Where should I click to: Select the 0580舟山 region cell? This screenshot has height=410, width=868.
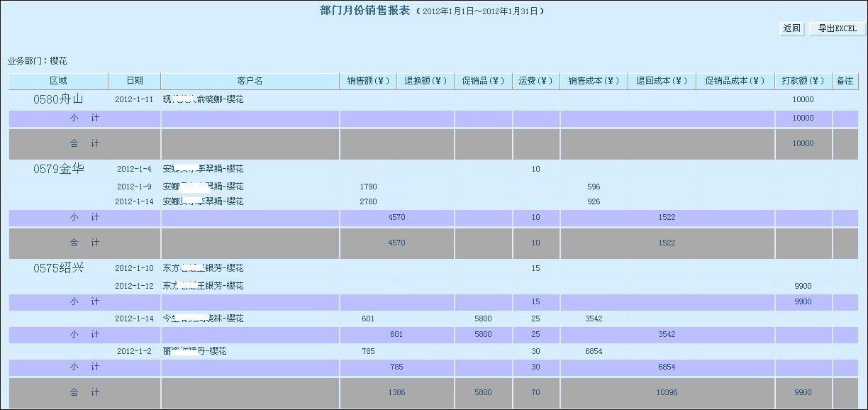tap(58, 99)
